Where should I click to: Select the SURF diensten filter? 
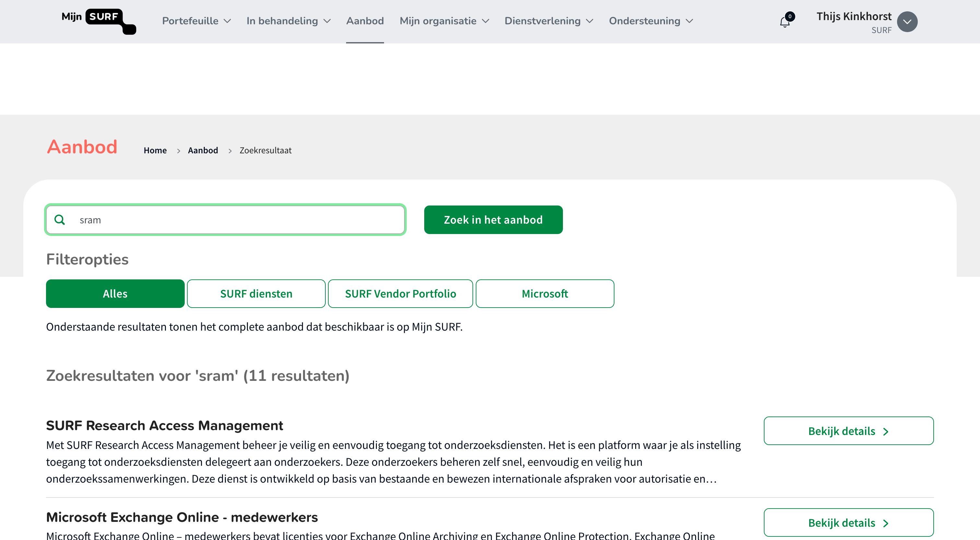[x=256, y=293]
